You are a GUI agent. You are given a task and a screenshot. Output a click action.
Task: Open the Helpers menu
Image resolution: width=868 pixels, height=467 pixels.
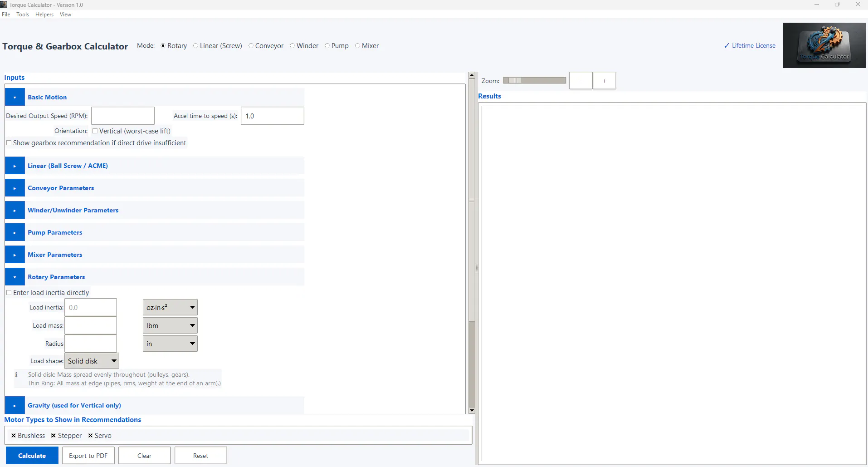(x=44, y=15)
